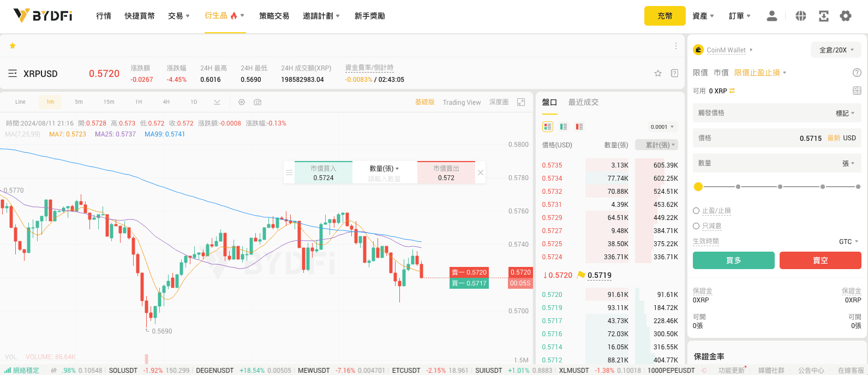This screenshot has height=375, width=868.
Task: Switch chart interval to 15m
Action: pos(109,102)
